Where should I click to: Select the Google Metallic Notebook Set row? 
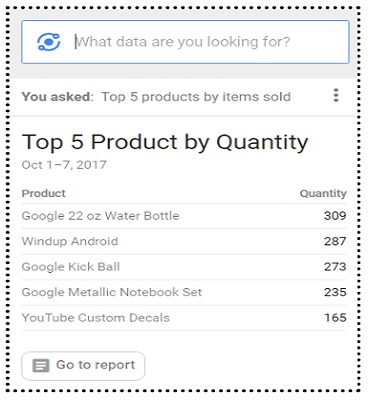[x=184, y=292]
